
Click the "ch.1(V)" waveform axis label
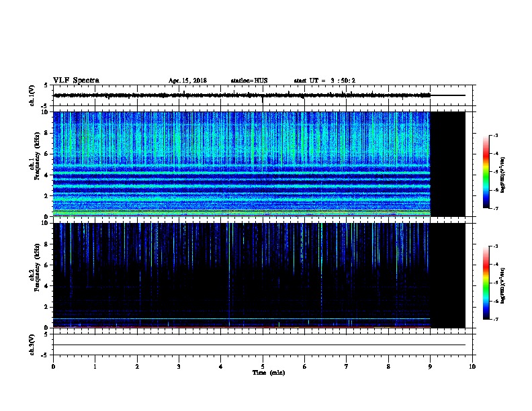(x=32, y=95)
